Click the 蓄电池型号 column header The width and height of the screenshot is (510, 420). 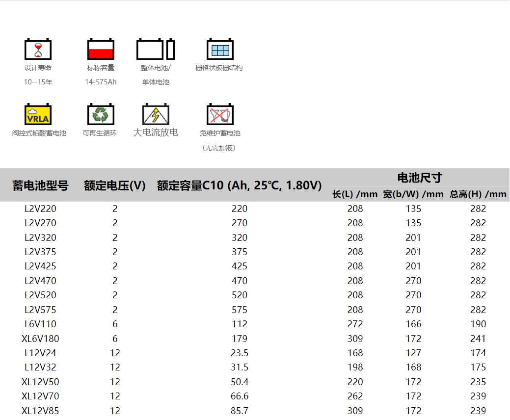[40, 185]
